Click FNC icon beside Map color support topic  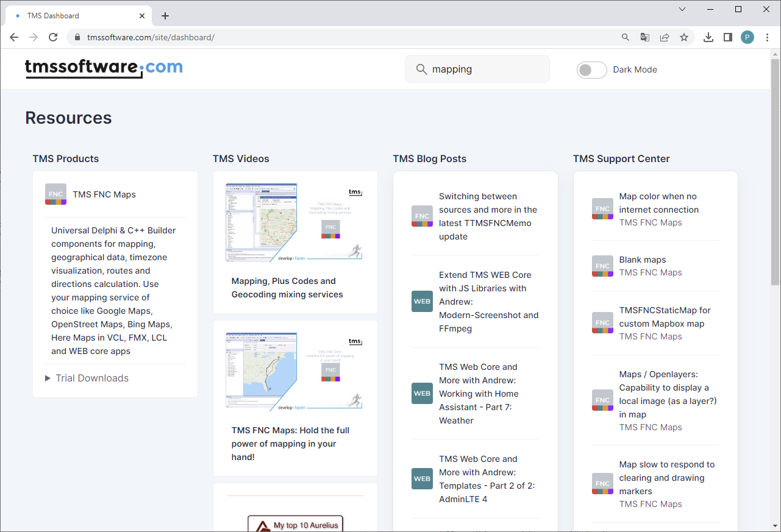pyautogui.click(x=602, y=209)
